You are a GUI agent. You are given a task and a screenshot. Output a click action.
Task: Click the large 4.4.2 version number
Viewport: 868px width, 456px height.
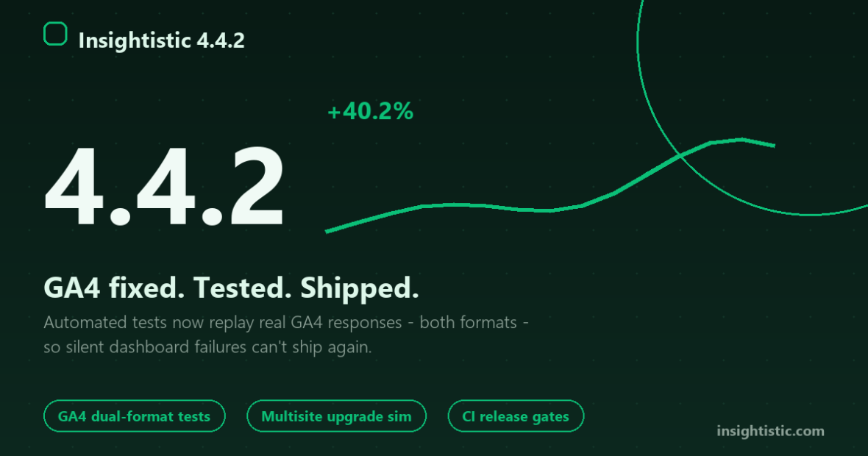click(x=165, y=187)
